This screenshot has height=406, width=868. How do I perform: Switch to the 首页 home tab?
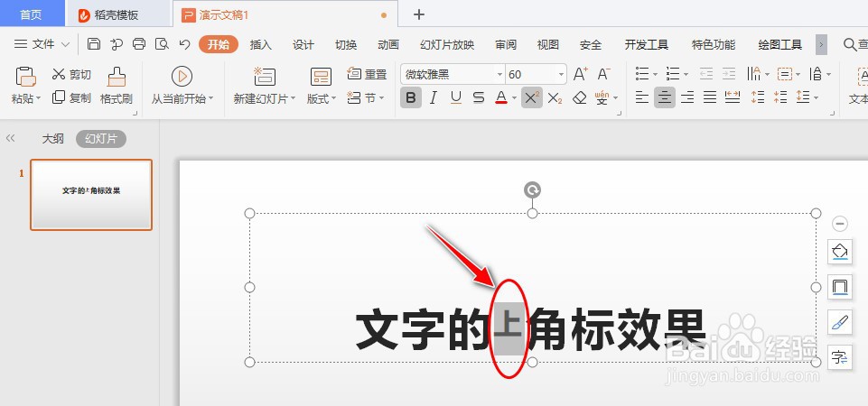[x=31, y=14]
